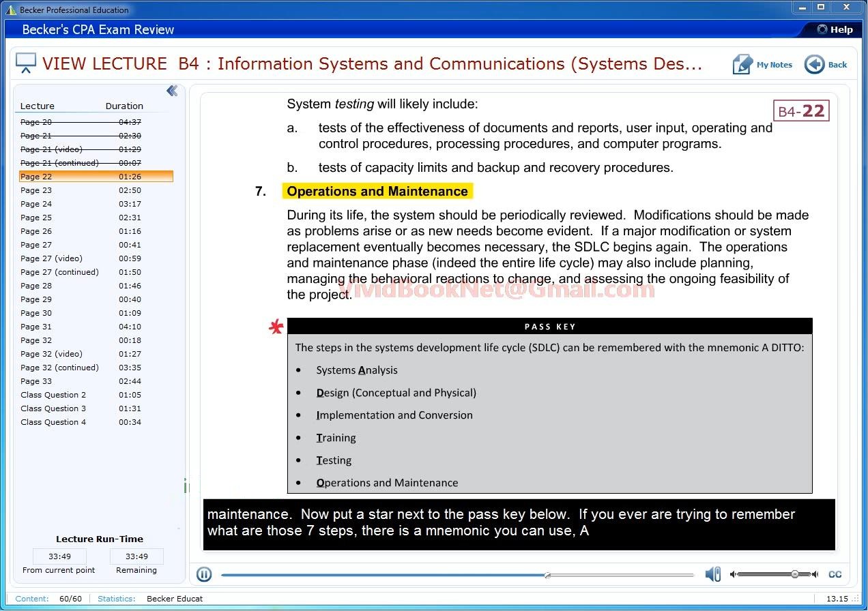Jump to Page 26 in lecture list
This screenshot has height=611, width=868.
click(x=96, y=231)
